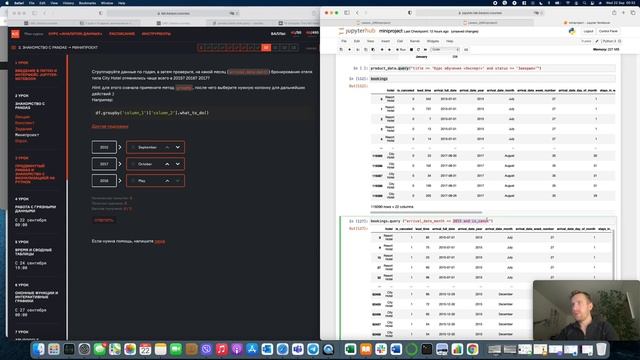Open the command palette keyboard icon
640x360 pixels.
(466, 49)
